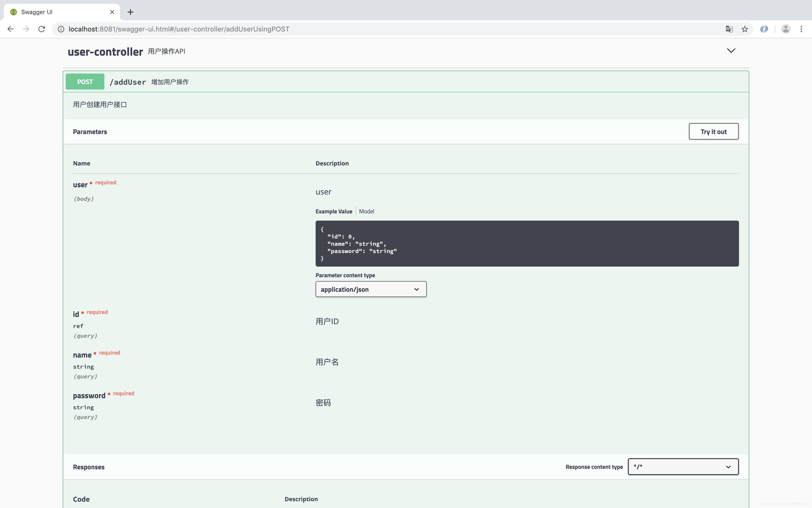The image size is (812, 508).
Task: Switch to the Model tab
Action: (366, 211)
